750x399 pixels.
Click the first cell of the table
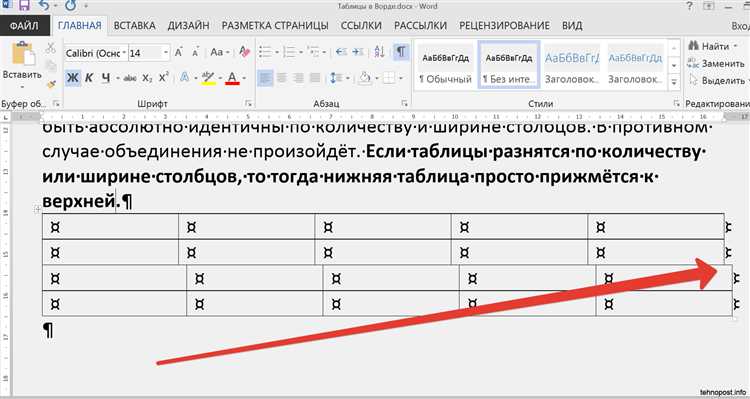(x=110, y=227)
